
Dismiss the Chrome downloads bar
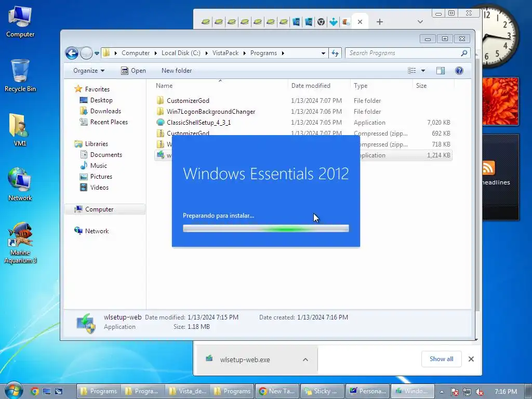tap(471, 359)
